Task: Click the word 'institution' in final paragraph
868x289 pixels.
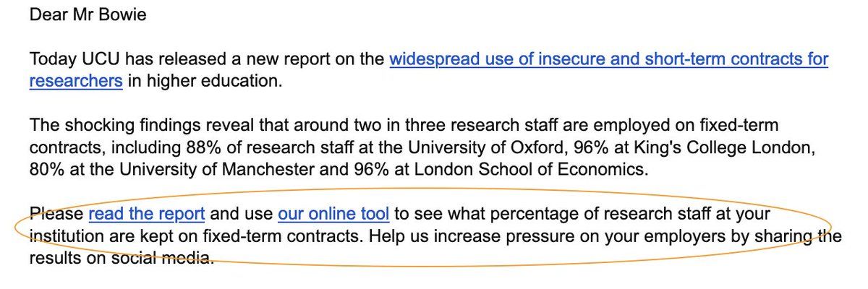Action: pos(63,236)
